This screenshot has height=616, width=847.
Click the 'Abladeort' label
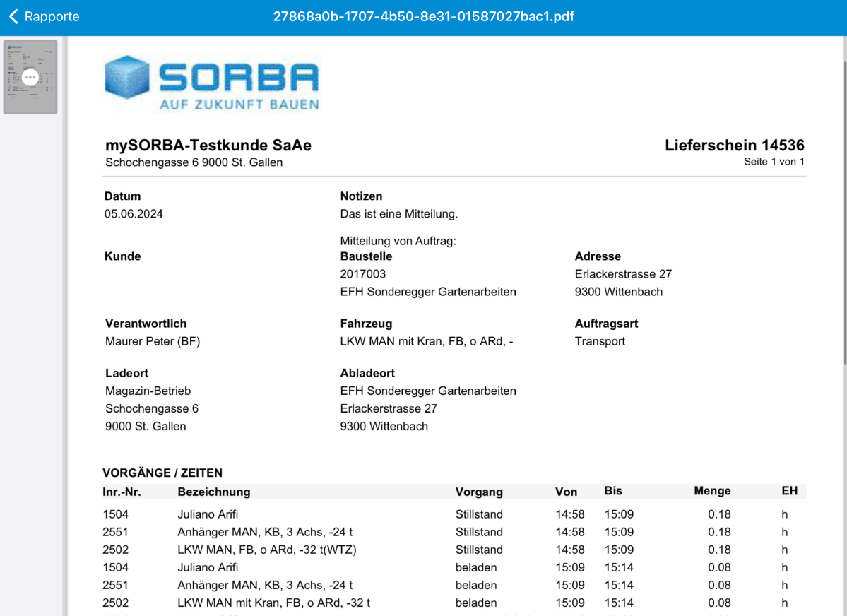(x=367, y=374)
